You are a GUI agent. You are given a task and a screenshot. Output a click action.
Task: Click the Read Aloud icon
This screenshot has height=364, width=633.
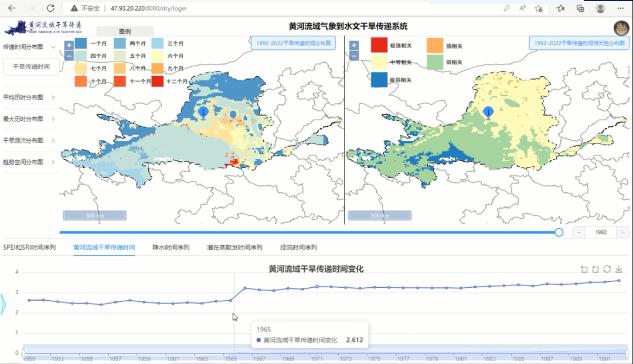[x=523, y=8]
